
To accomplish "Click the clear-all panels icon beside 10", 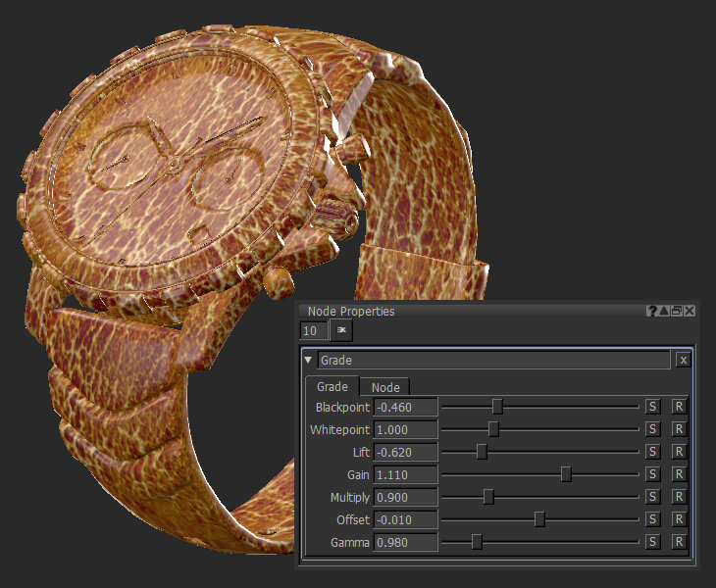I will point(342,330).
